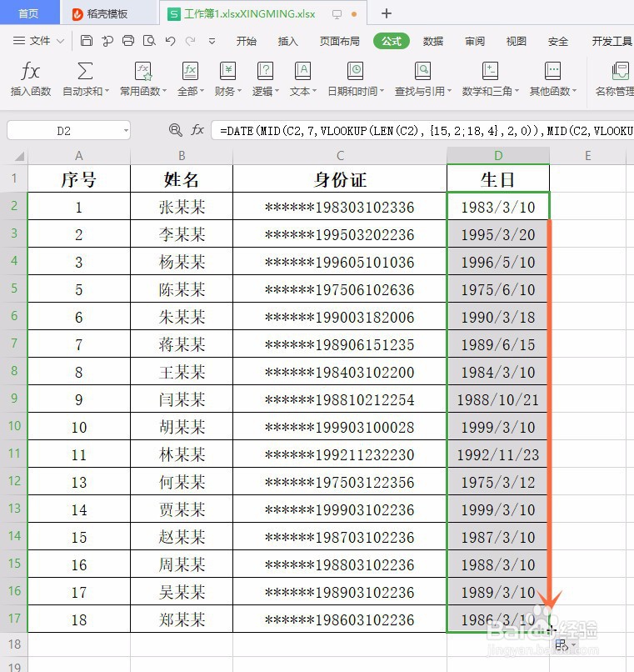
Task: Open Financial (财务) functions
Action: coord(228,78)
